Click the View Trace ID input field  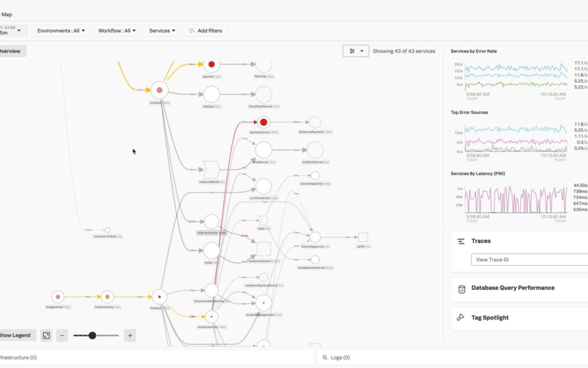(x=529, y=260)
